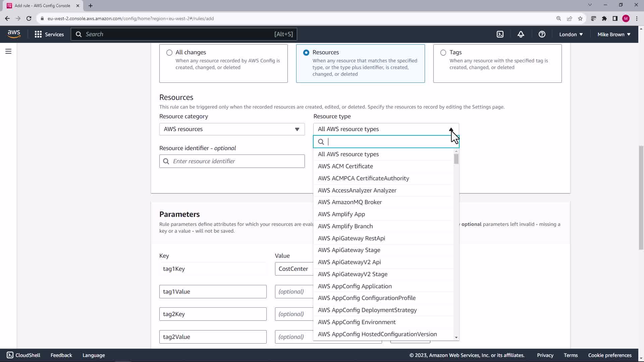The width and height of the screenshot is (644, 362).
Task: Open CloudShell icon in top navigation
Action: click(x=500, y=34)
